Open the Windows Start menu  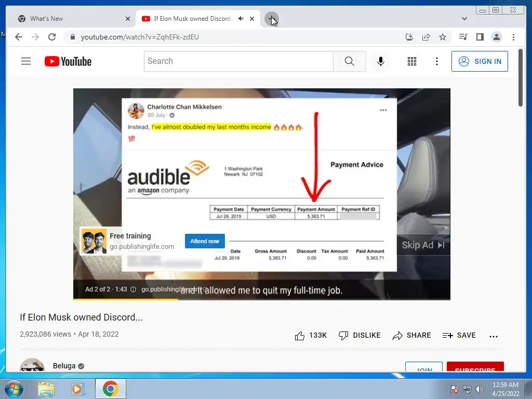point(14,389)
